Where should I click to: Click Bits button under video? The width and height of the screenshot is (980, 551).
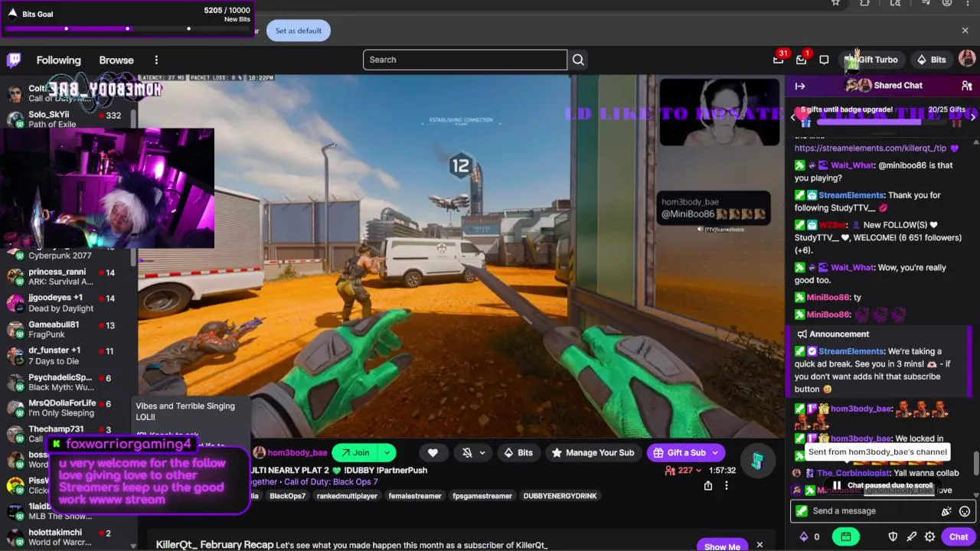[x=518, y=452]
